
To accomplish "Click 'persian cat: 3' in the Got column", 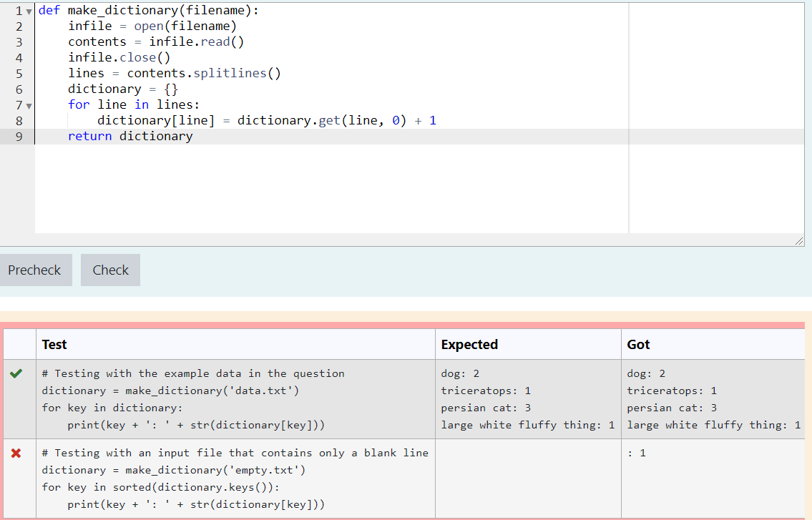I will point(672,408).
